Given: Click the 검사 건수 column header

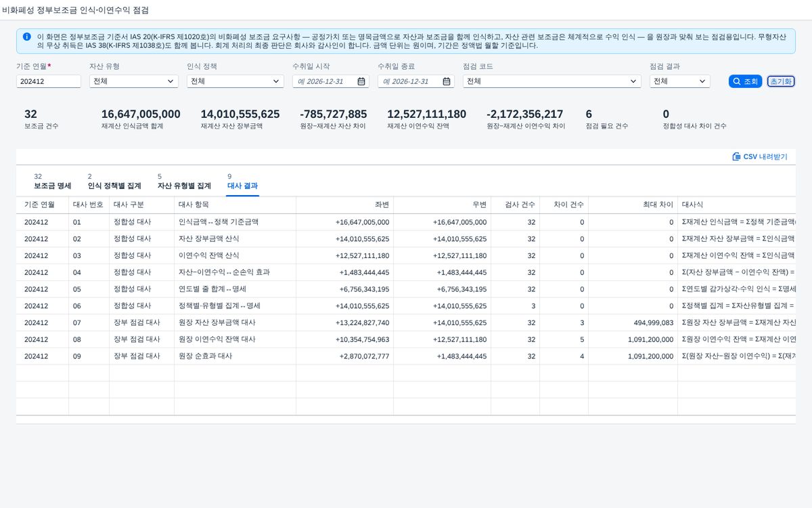Looking at the screenshot, I should pos(516,205).
